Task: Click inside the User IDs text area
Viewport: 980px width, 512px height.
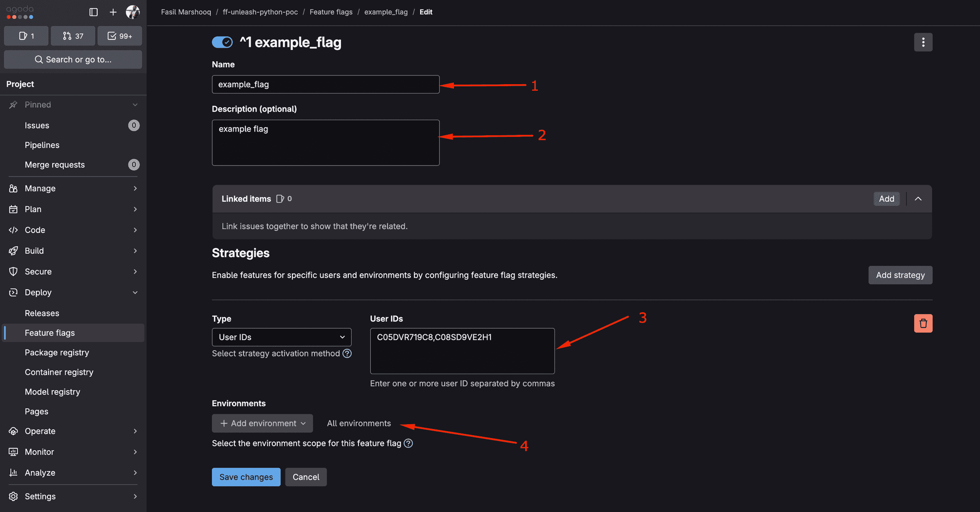Action: point(462,351)
